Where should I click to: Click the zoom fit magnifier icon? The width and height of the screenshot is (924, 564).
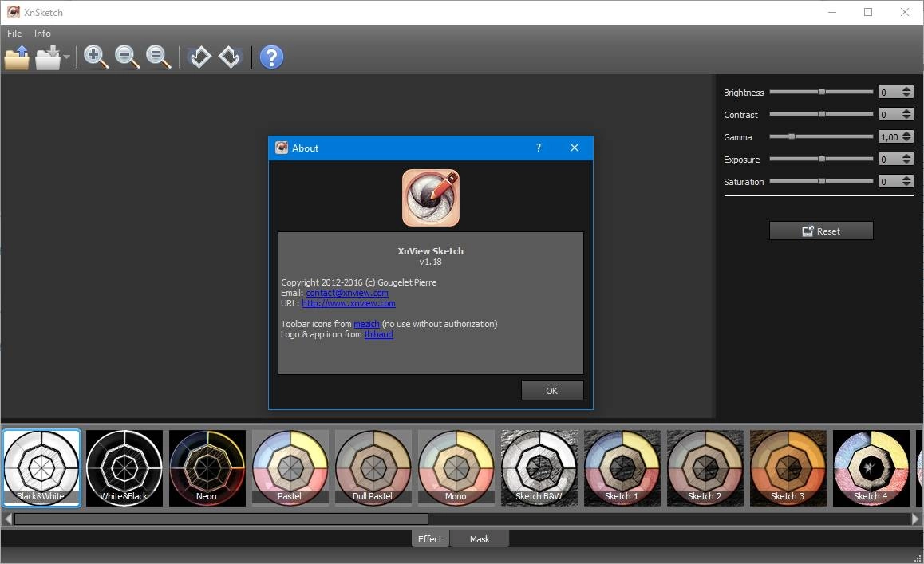pyautogui.click(x=159, y=57)
